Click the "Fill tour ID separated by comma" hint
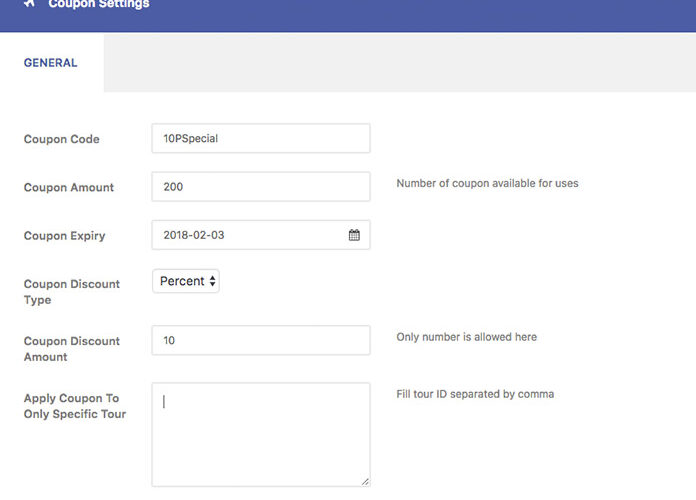The height and width of the screenshot is (500, 696). point(475,394)
